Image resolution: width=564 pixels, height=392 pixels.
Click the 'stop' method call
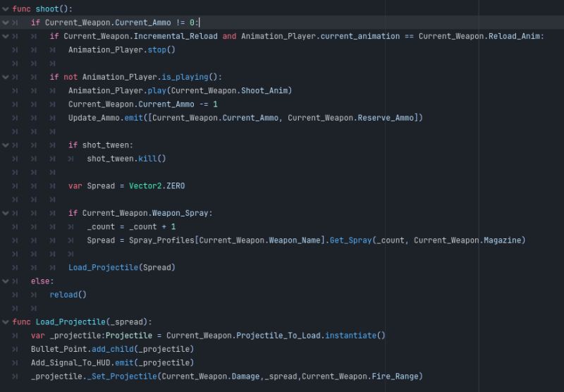pyautogui.click(x=157, y=50)
